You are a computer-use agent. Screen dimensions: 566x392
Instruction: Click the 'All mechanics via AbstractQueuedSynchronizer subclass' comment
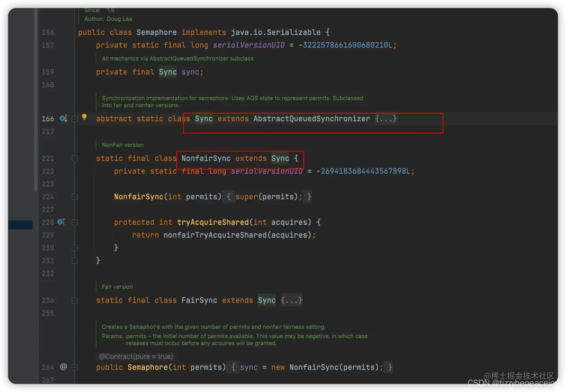178,58
